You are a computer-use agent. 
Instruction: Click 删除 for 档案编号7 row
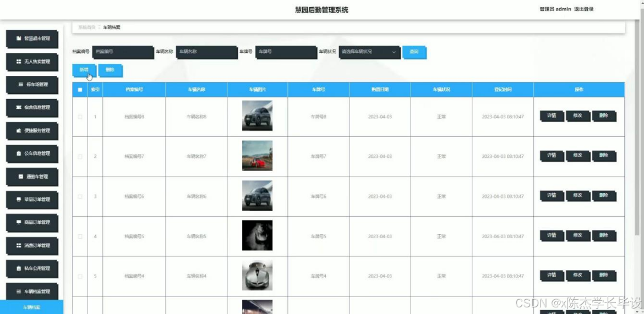coord(604,156)
